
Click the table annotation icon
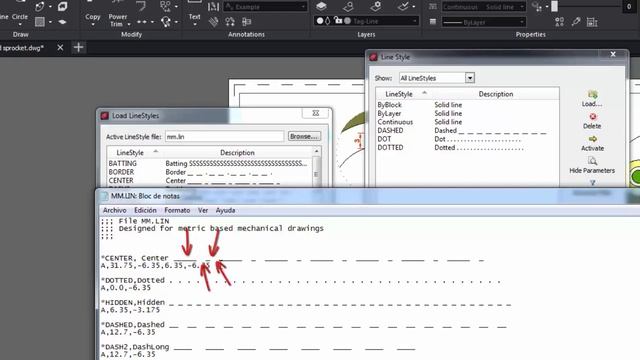(247, 22)
